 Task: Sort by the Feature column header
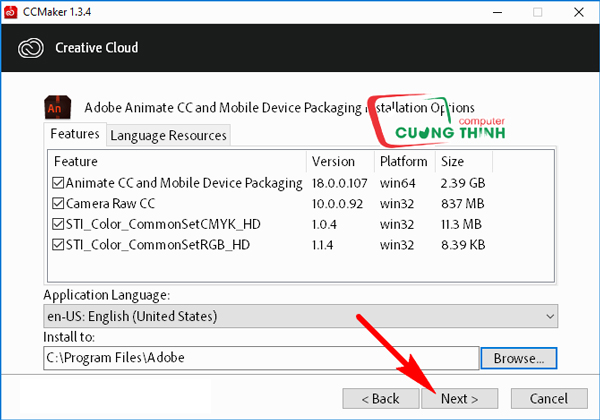pos(177,161)
